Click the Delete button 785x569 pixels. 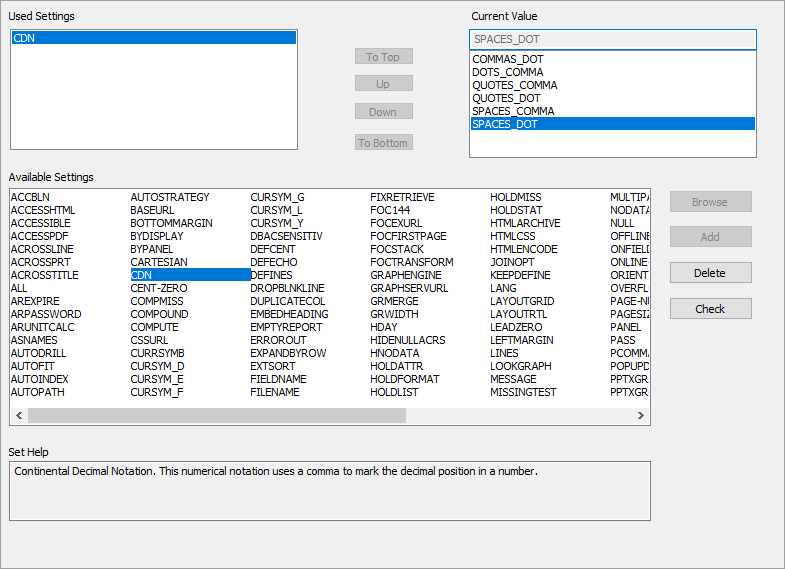710,273
